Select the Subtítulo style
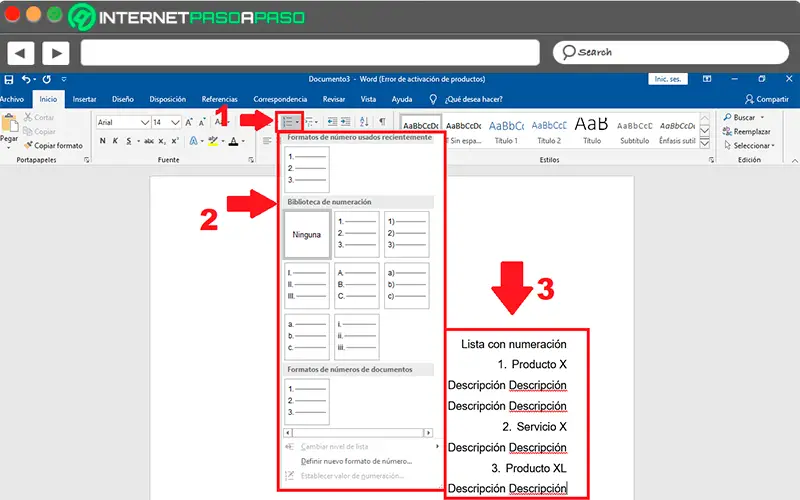This screenshot has height=500, width=800. tap(634, 131)
